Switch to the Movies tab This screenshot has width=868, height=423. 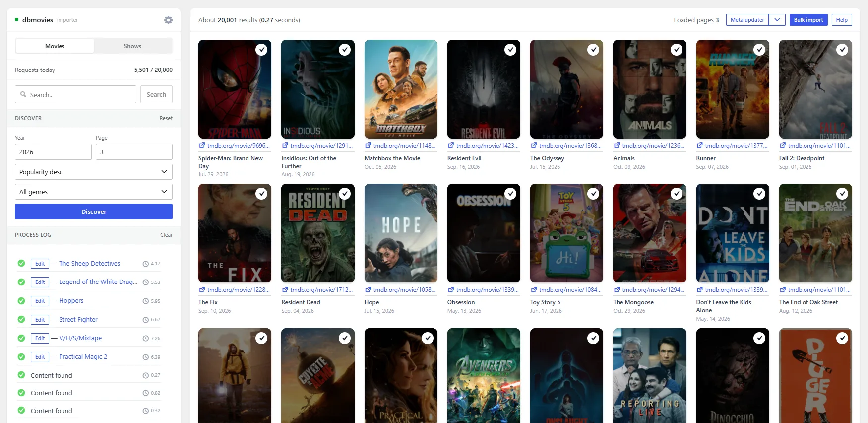click(x=55, y=46)
